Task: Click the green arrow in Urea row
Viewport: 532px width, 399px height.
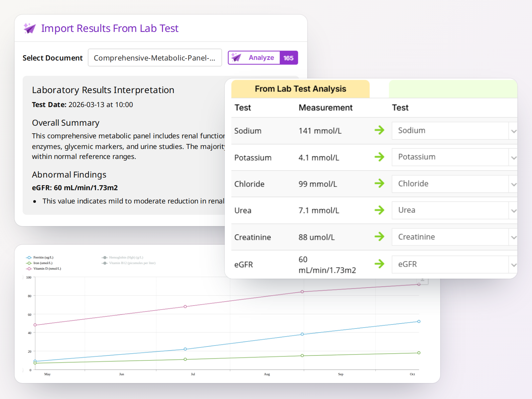Action: click(379, 210)
